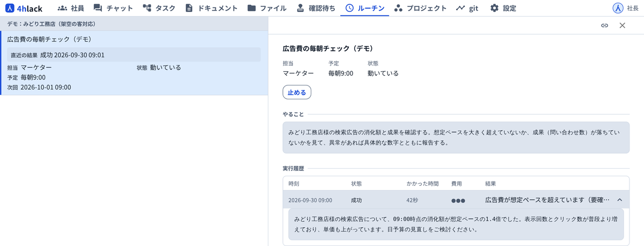Click the expanded result detail message
This screenshot has height=246, width=644.
456,225
